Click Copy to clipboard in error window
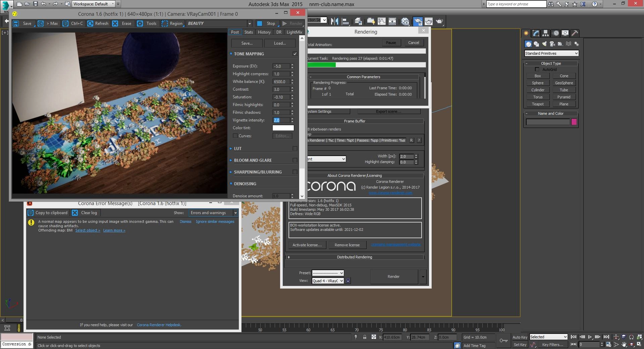644x349 pixels. pos(48,213)
